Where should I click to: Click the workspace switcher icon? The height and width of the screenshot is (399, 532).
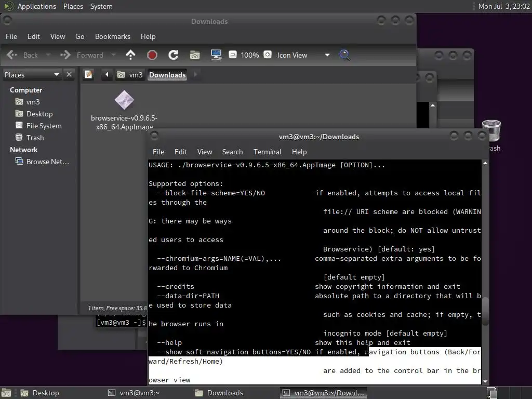coord(491,393)
